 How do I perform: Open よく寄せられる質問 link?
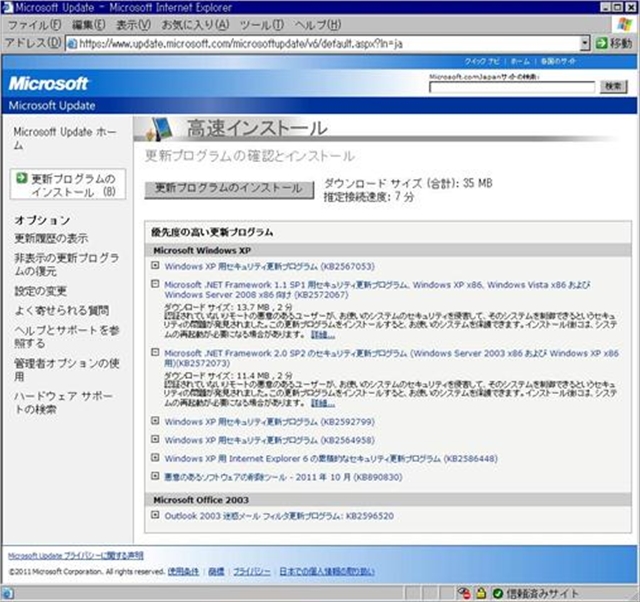pos(62,311)
